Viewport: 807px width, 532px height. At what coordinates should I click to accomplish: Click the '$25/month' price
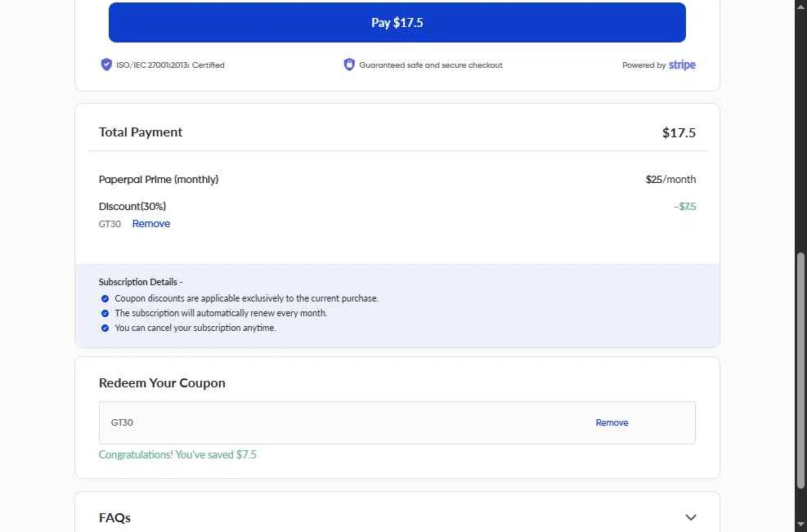pyautogui.click(x=670, y=180)
